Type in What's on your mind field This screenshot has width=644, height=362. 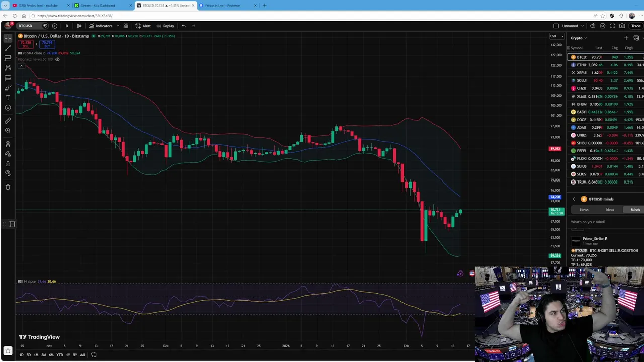pyautogui.click(x=606, y=222)
